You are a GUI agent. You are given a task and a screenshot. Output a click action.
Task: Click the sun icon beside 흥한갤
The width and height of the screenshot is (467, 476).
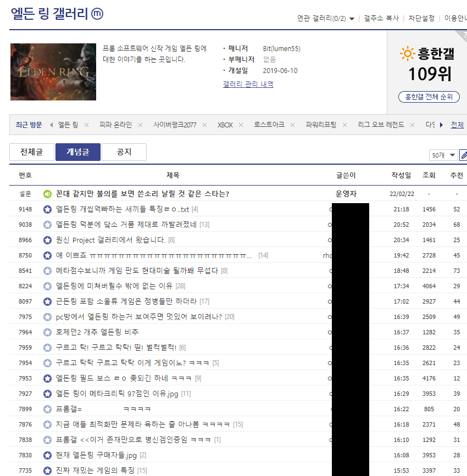(x=407, y=54)
